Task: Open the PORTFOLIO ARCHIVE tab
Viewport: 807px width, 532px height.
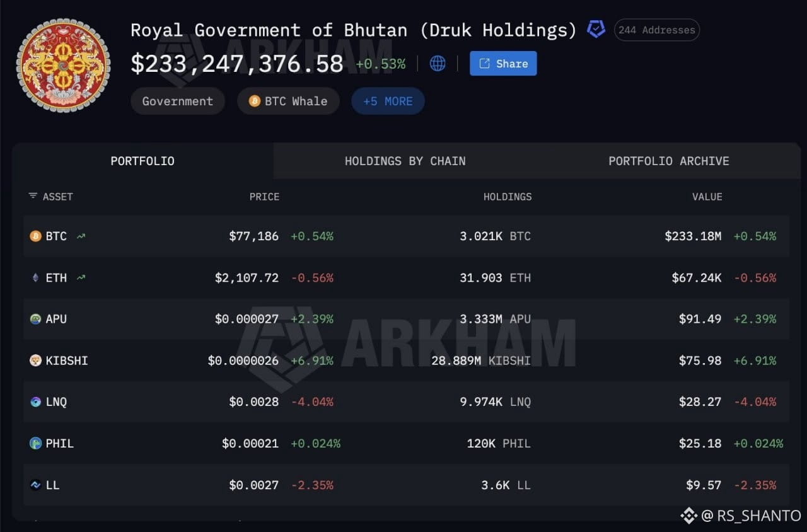Action: point(669,161)
